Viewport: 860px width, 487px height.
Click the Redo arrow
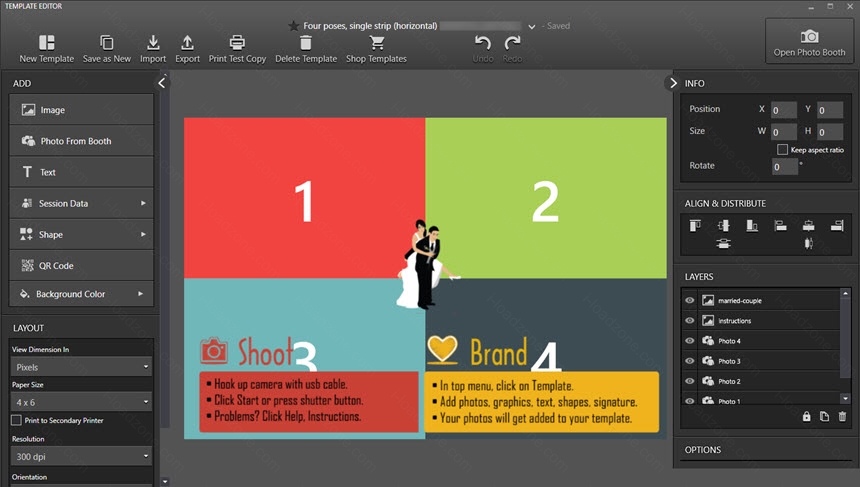(x=512, y=43)
